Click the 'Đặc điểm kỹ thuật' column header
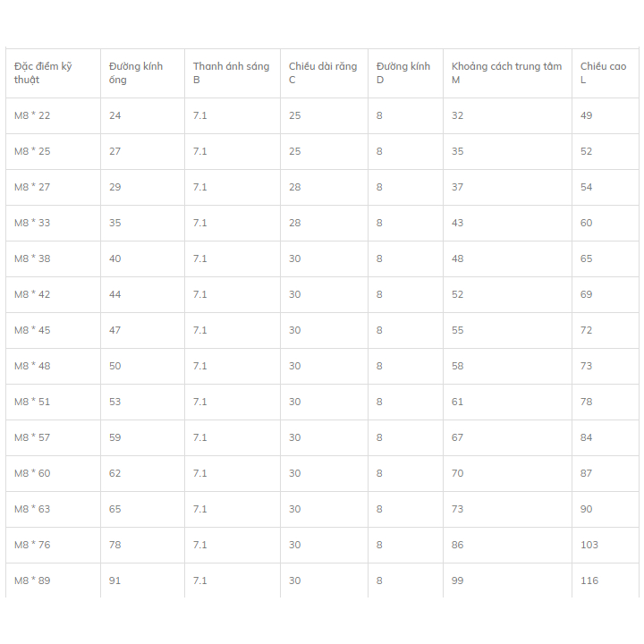644x644 pixels. tap(43, 72)
